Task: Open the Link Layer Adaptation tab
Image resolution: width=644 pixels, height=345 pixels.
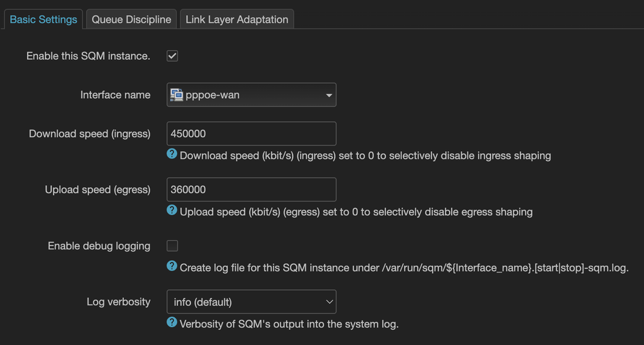Action: tap(237, 20)
